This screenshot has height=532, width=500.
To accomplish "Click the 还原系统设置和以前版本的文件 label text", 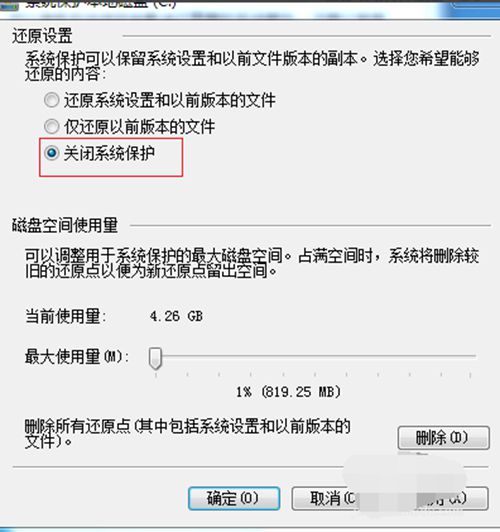I will coord(170,100).
